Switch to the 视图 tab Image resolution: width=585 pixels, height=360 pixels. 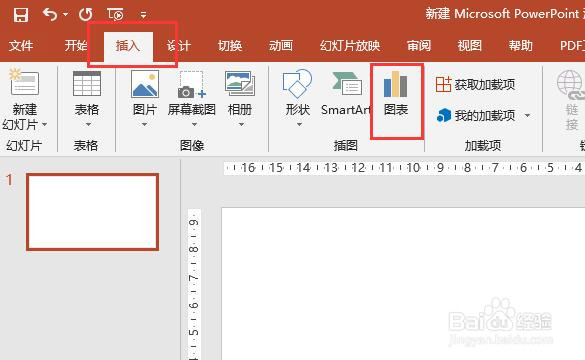tap(470, 46)
